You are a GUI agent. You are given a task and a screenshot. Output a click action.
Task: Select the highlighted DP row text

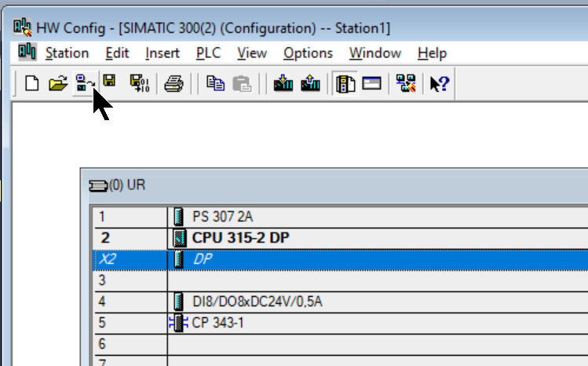(203, 259)
